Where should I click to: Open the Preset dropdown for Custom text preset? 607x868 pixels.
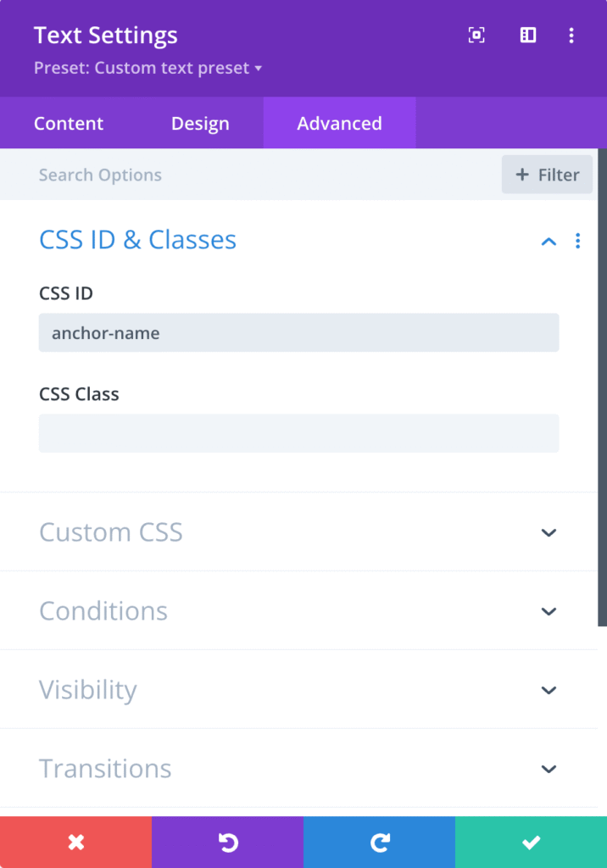[148, 68]
